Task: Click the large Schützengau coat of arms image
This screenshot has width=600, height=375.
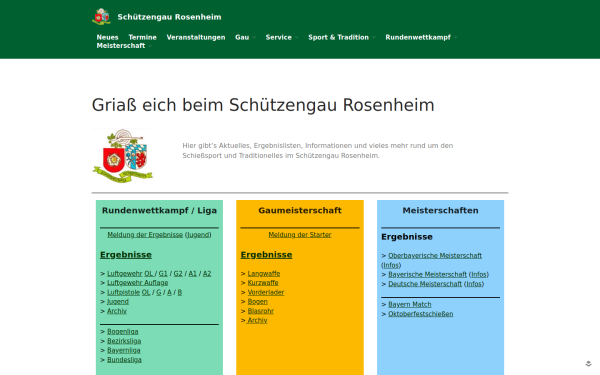Action: point(123,156)
